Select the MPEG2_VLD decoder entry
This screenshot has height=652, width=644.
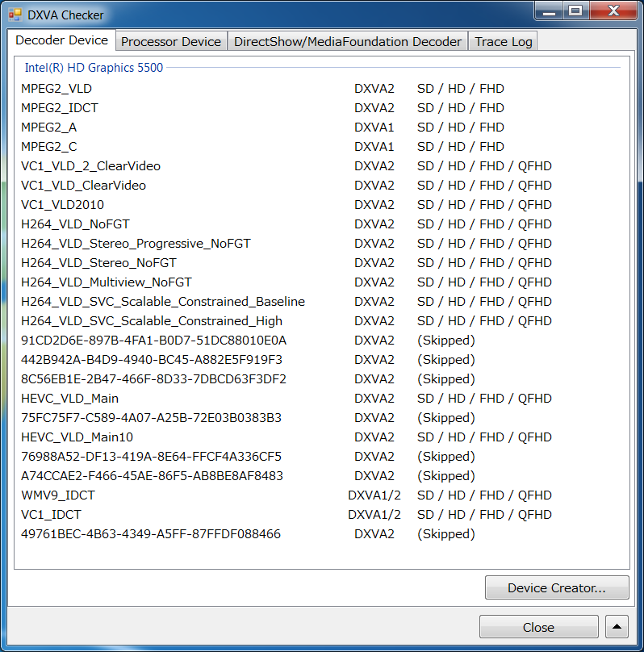point(56,89)
